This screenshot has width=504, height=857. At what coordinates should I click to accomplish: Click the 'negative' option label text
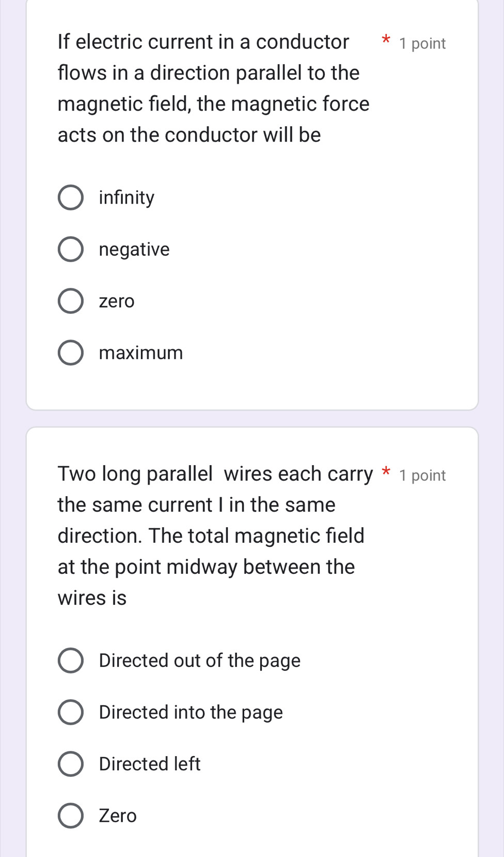134,250
